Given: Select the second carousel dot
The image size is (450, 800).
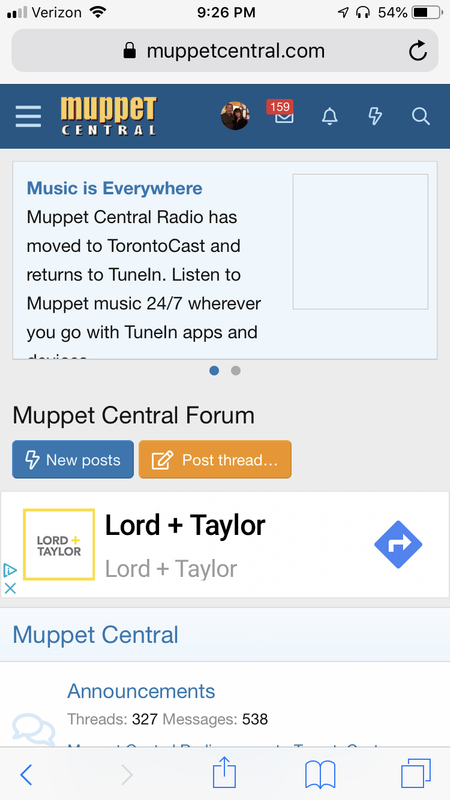Looking at the screenshot, I should [x=236, y=371].
